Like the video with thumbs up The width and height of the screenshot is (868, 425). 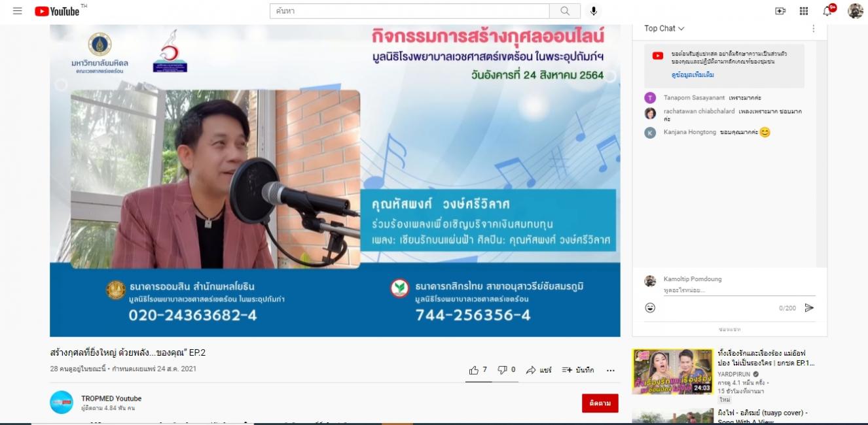(x=478, y=370)
